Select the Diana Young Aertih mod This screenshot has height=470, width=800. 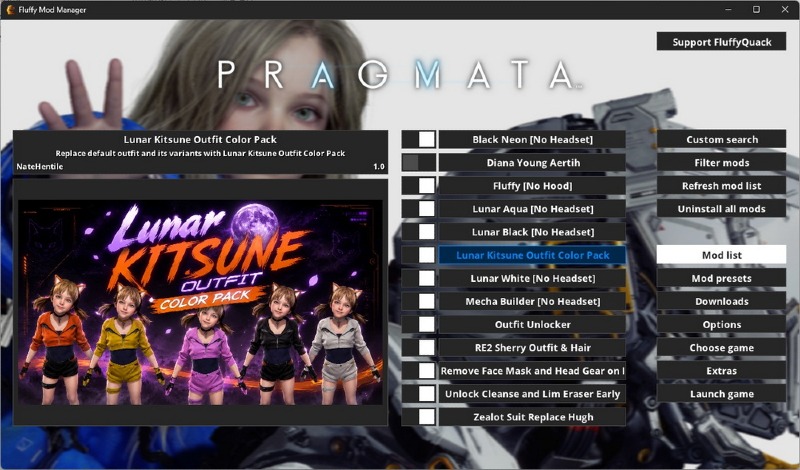click(x=532, y=162)
